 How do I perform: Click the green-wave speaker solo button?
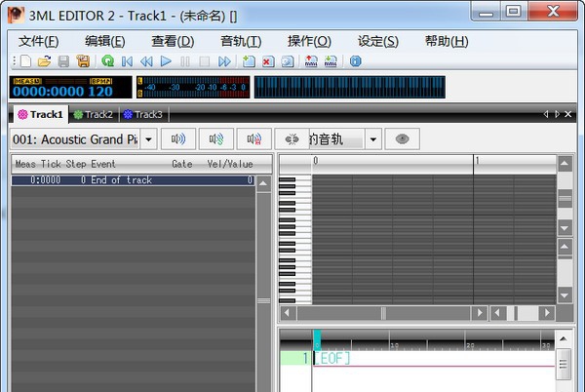pyautogui.click(x=216, y=139)
